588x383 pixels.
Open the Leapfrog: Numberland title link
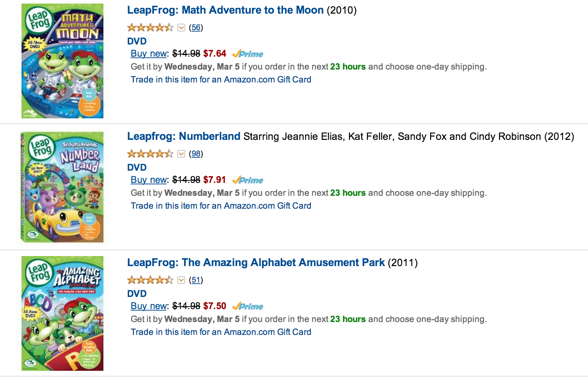click(183, 136)
